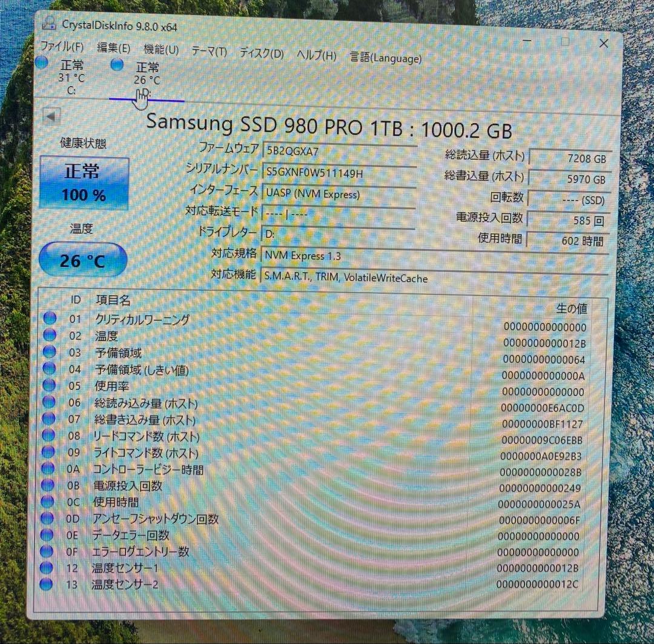Click status dot for 0C 使用時間 row
654x644 pixels.
(47, 501)
